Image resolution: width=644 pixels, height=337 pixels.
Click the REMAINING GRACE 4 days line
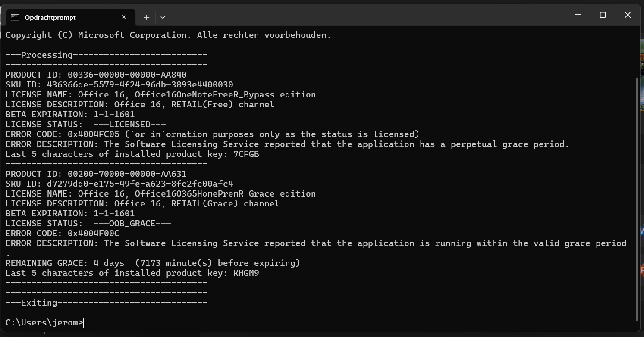click(153, 263)
